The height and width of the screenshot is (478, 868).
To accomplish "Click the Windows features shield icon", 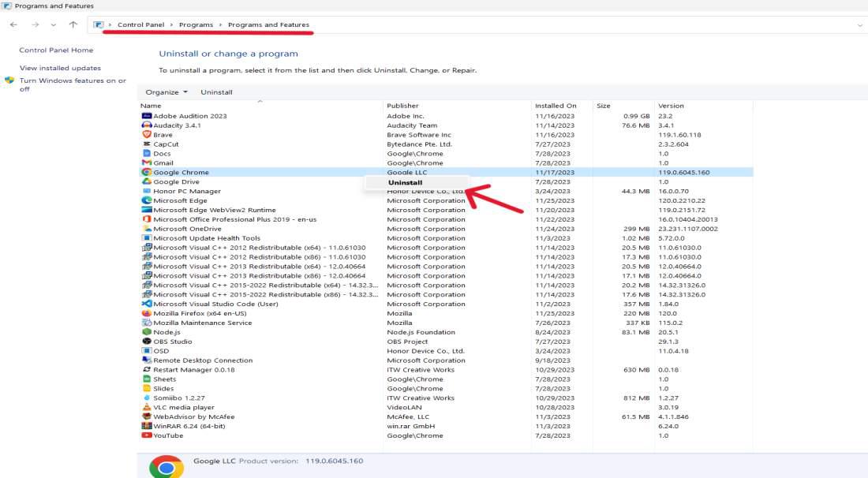I will click(9, 80).
